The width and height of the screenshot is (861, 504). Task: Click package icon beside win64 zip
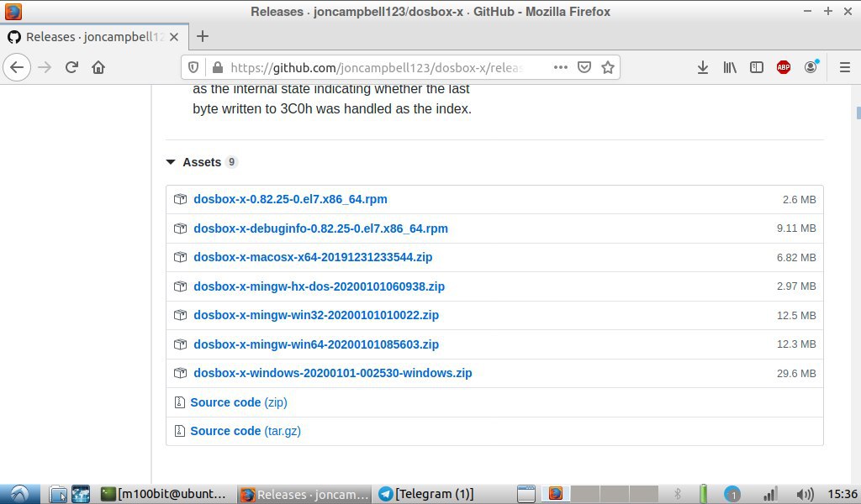coord(180,344)
